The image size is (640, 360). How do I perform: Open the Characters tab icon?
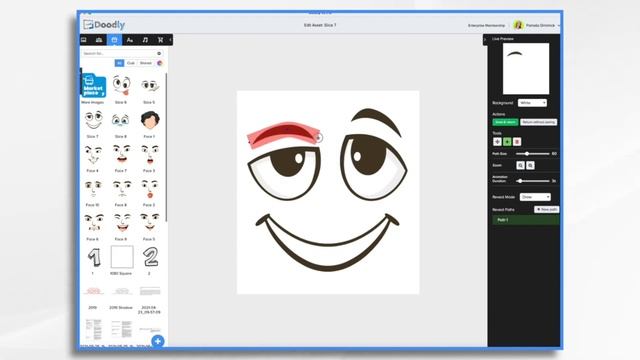tap(99, 40)
